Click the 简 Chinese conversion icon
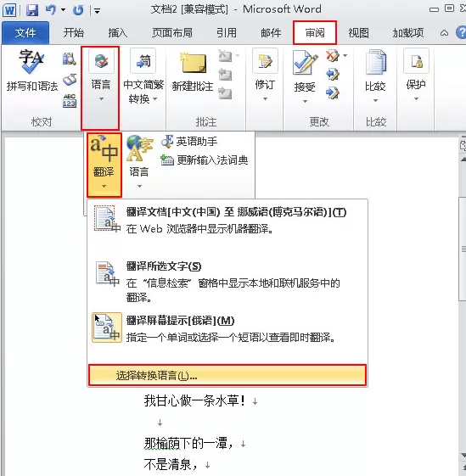 [x=143, y=61]
